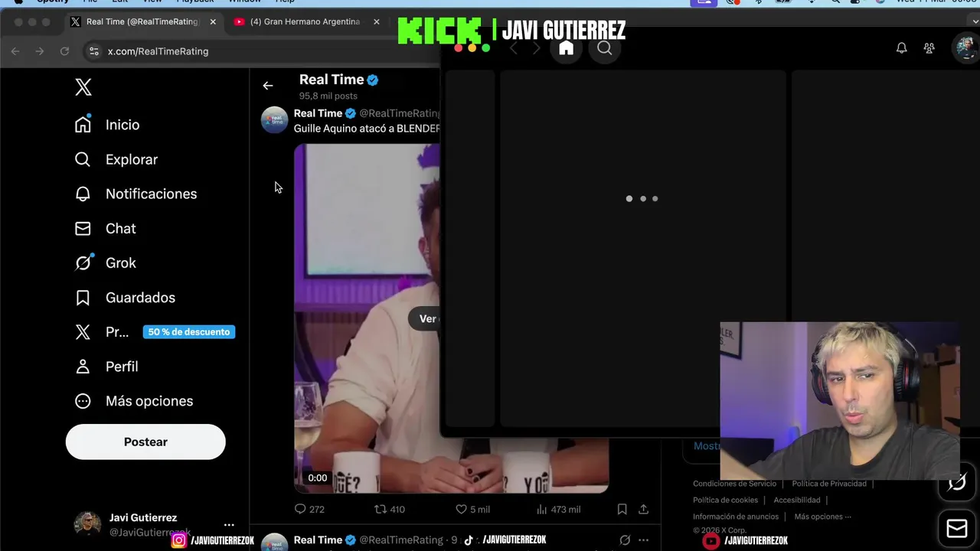Open search in the Spotify window
This screenshot has height=551, width=980.
coord(605,48)
